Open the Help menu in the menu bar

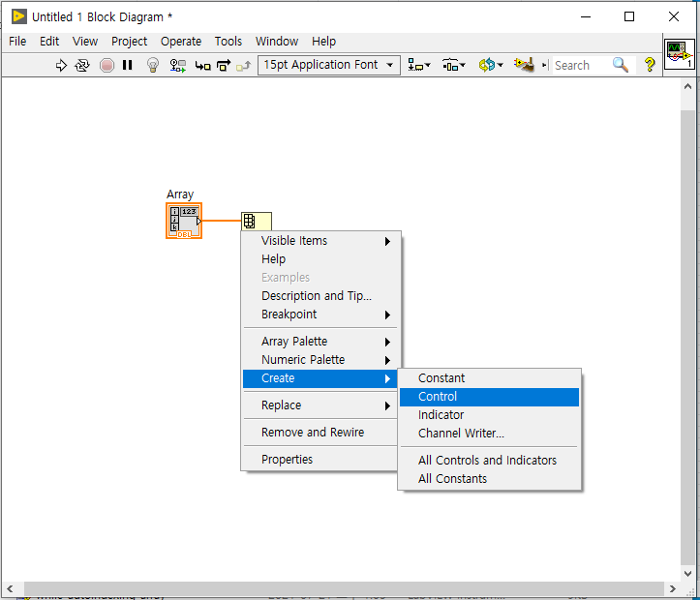coord(323,42)
